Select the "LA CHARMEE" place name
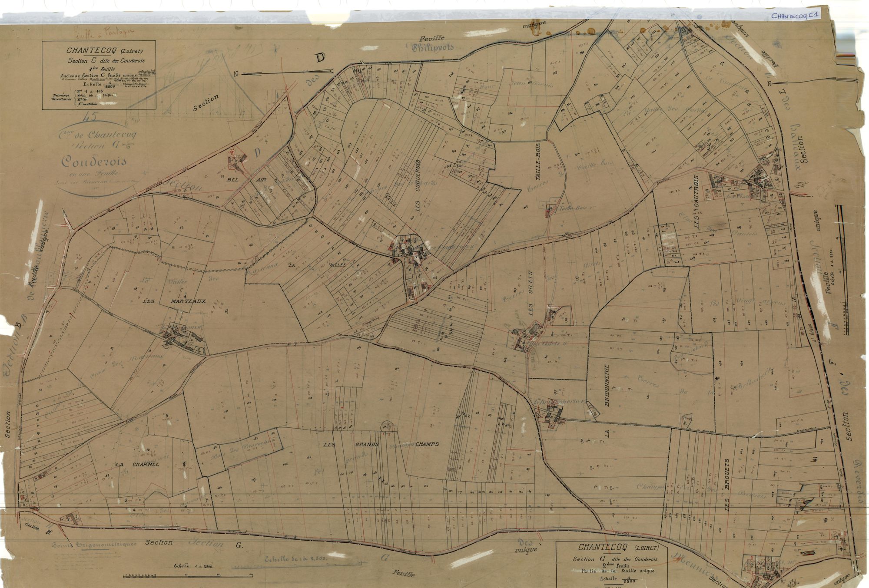This screenshot has height=588, width=869. (137, 464)
